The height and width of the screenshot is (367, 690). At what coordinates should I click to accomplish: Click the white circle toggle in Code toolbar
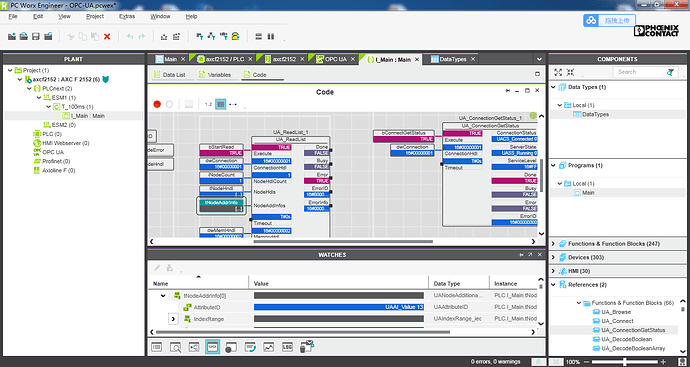pos(169,104)
